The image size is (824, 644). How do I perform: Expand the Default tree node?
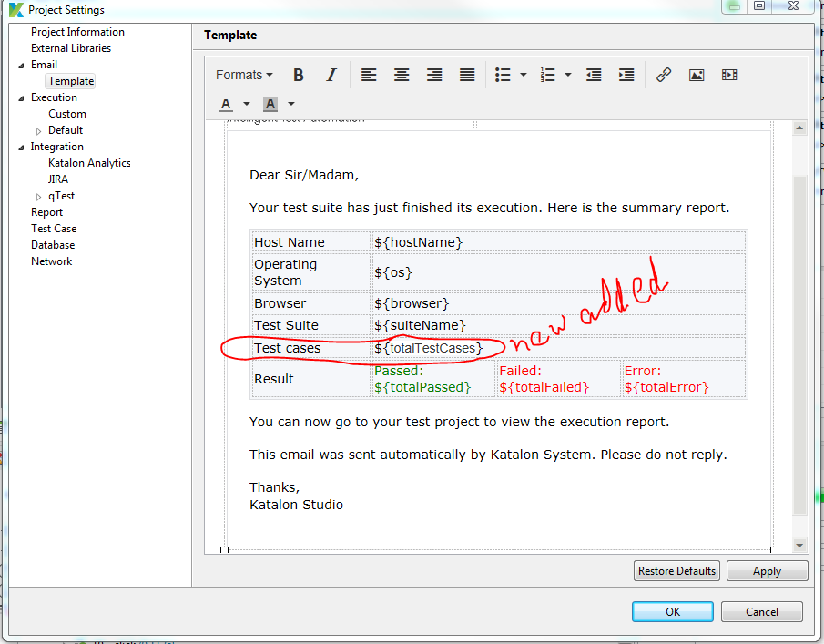(38, 131)
